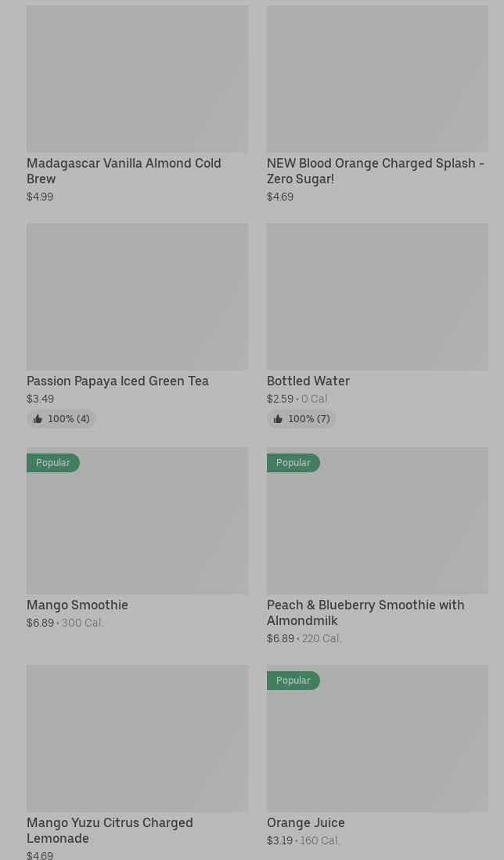Select Peach & Blueberry Smoothie with Almondmilk title
Viewport: 504px width, 860px height.
tap(365, 612)
